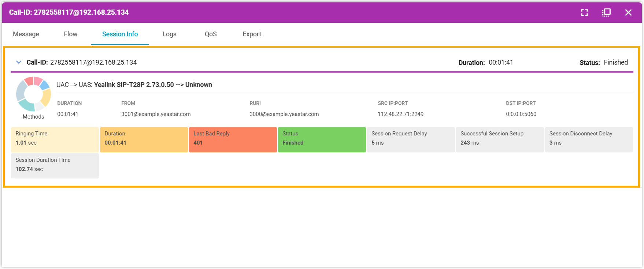Switch to the Flow tab

pos(70,34)
